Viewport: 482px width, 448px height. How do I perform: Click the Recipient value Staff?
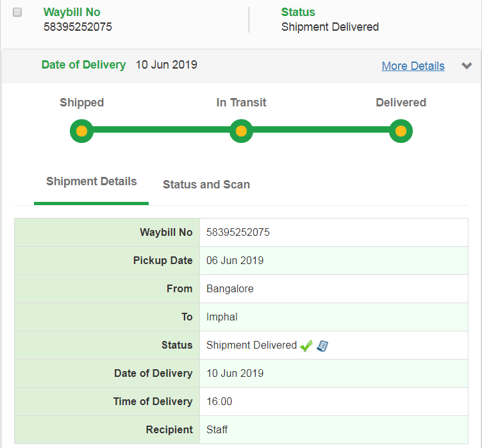click(217, 430)
